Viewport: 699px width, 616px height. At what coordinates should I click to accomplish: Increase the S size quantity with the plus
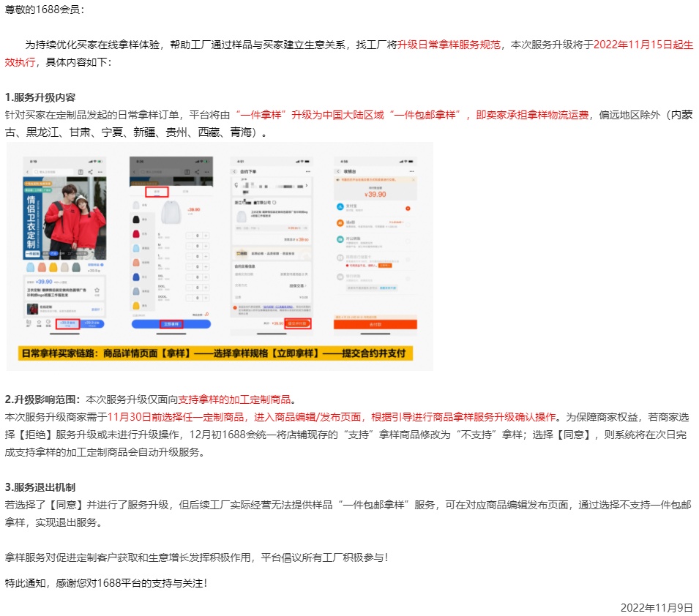[x=206, y=236]
